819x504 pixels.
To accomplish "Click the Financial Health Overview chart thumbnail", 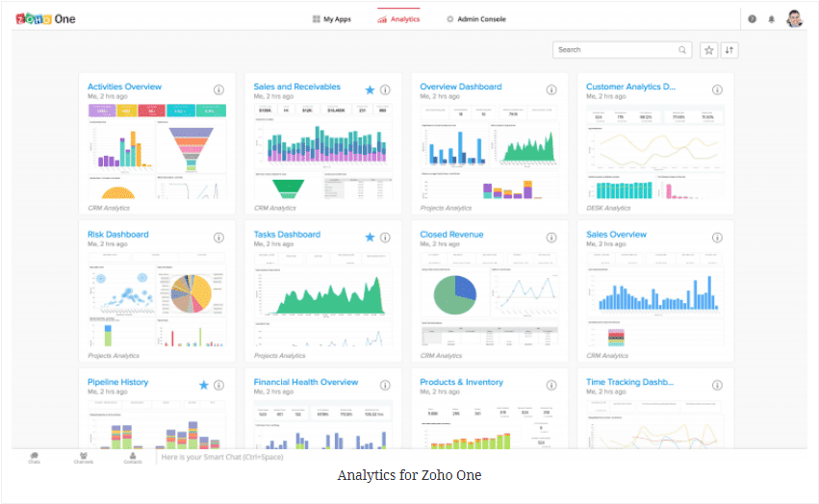I will click(x=323, y=424).
